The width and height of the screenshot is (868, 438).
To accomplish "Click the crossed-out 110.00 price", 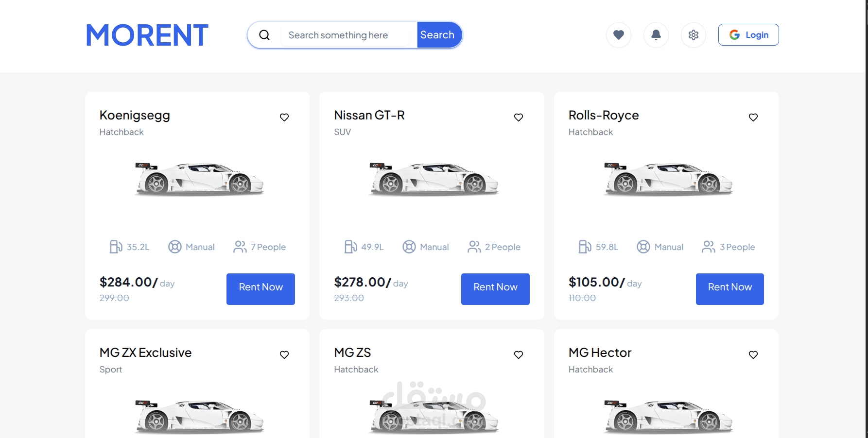I will (x=582, y=298).
